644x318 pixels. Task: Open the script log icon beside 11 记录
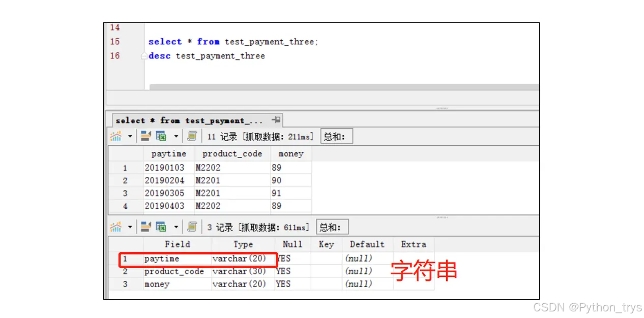tap(192, 136)
